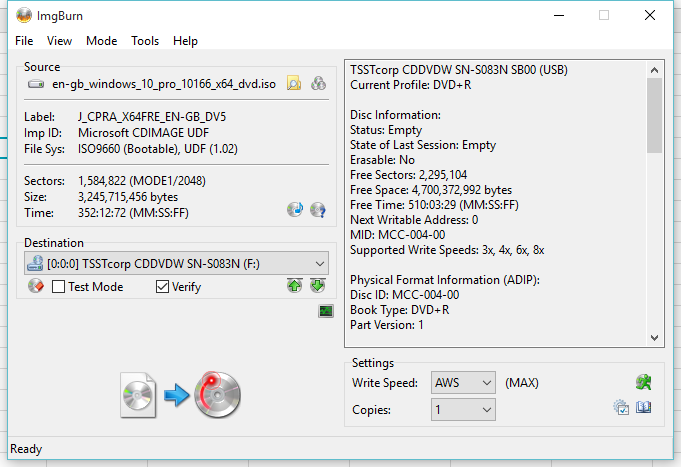The image size is (681, 467).
Task: Eject tray with green up arrow
Action: [x=295, y=285]
